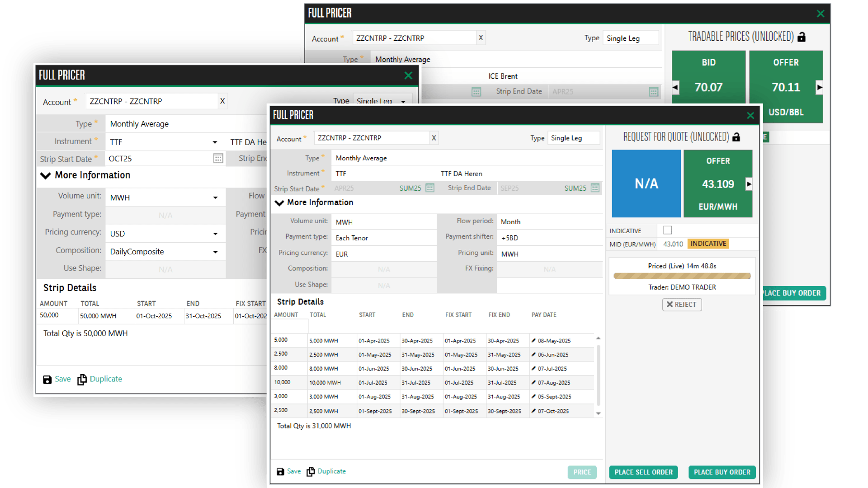
Task: Open the Strip End Date calendar picker for APR25
Action: point(654,91)
